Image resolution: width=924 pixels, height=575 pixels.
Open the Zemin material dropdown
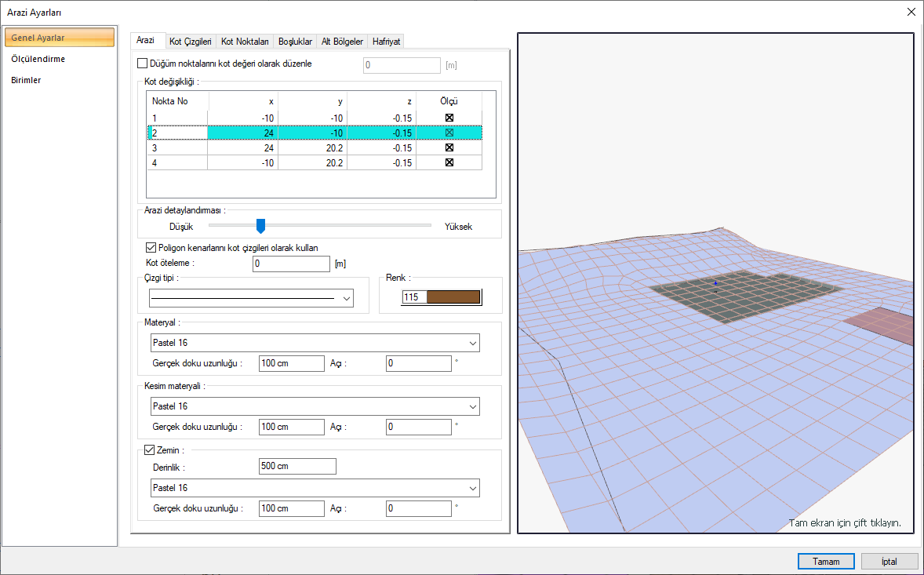tap(472, 488)
